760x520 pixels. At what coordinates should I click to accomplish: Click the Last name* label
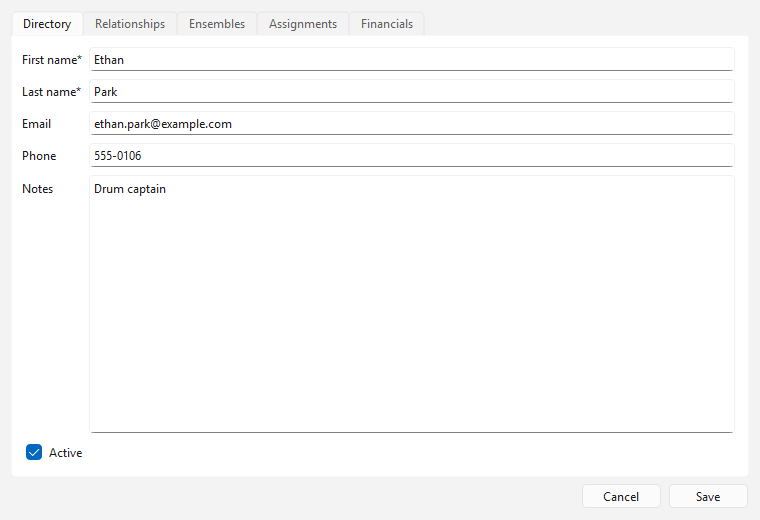[51, 92]
